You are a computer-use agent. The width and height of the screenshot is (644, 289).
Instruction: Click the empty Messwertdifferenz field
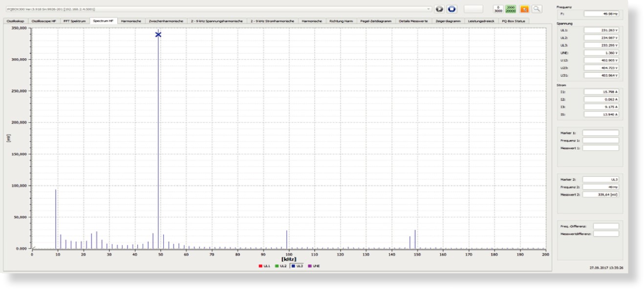[605, 234]
